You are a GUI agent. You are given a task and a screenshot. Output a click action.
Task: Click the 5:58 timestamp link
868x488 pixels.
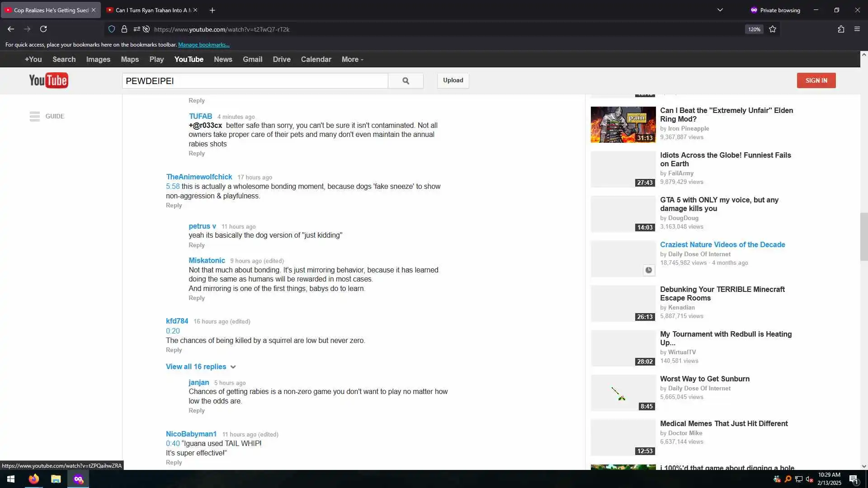173,186
